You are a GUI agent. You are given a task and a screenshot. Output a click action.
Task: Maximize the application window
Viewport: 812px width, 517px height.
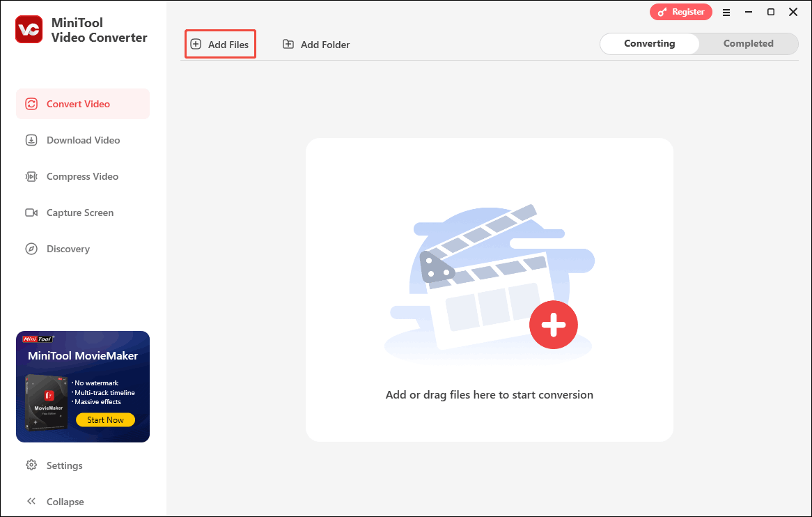(771, 12)
